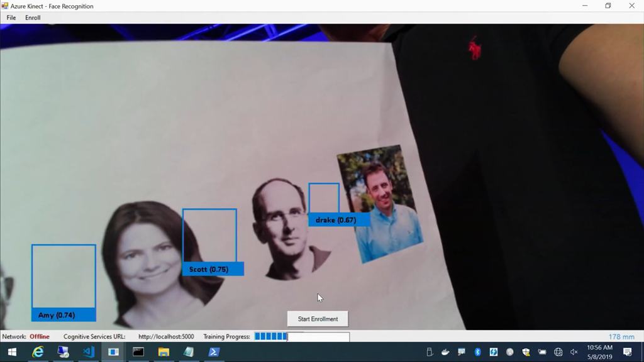
Task: Open the Action Center notifications icon
Action: (628, 352)
